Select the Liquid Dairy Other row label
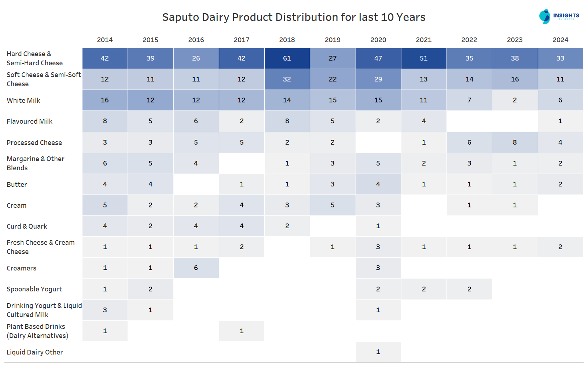 (35, 352)
